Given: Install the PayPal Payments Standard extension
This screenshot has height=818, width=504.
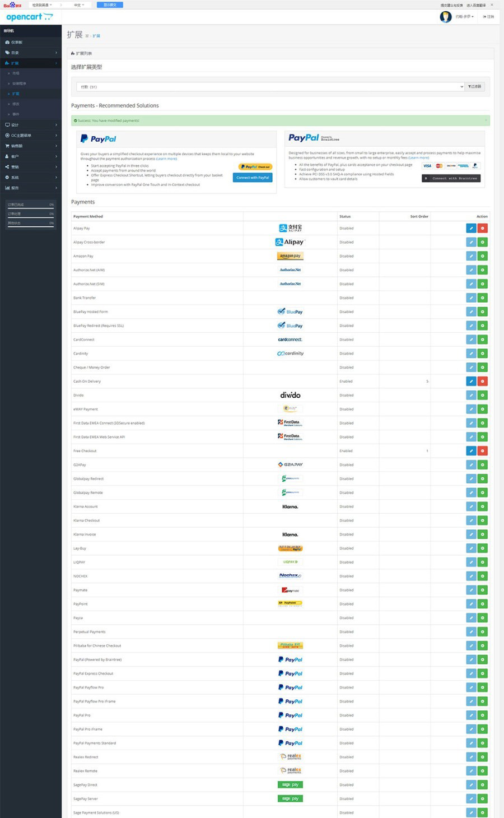Looking at the screenshot, I should [x=482, y=743].
